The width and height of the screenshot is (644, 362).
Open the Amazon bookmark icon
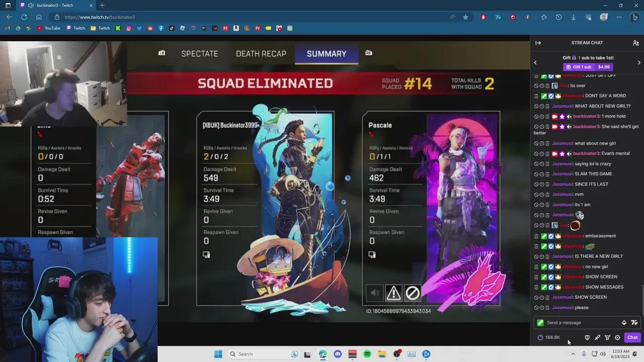(236, 28)
